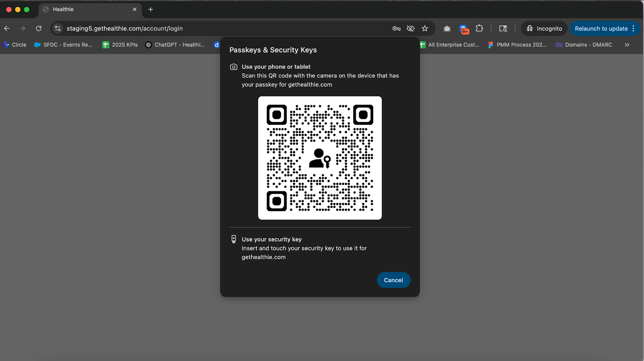Click the security key USB icon

coord(233,239)
